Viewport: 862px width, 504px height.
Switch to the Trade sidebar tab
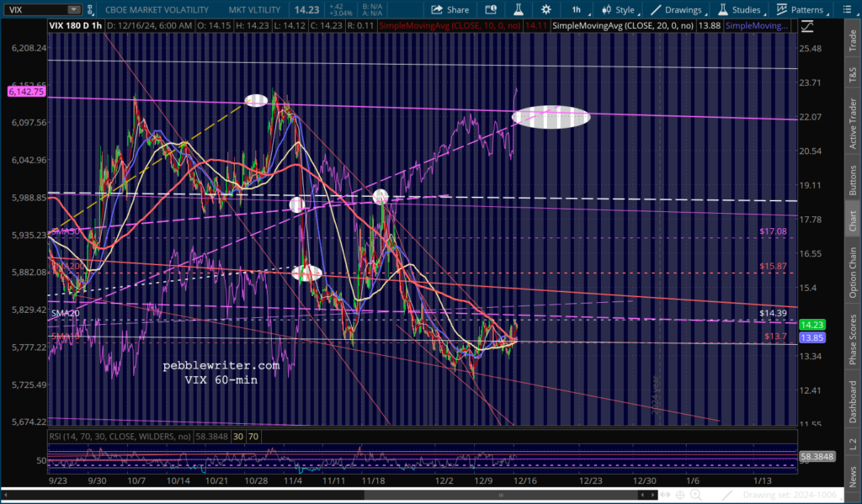(x=852, y=40)
